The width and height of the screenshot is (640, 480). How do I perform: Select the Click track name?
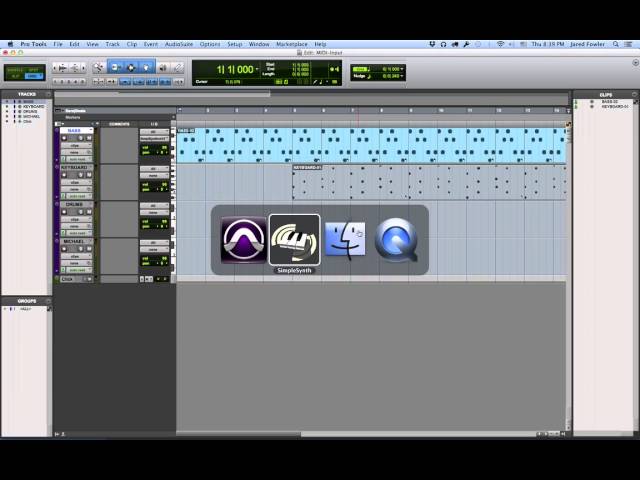click(x=68, y=279)
